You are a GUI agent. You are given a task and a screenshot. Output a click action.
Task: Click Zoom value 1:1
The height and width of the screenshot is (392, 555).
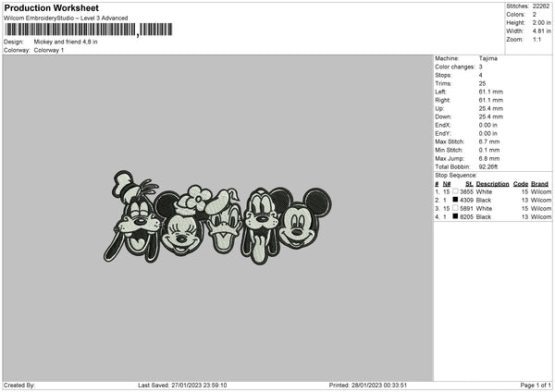(x=536, y=39)
